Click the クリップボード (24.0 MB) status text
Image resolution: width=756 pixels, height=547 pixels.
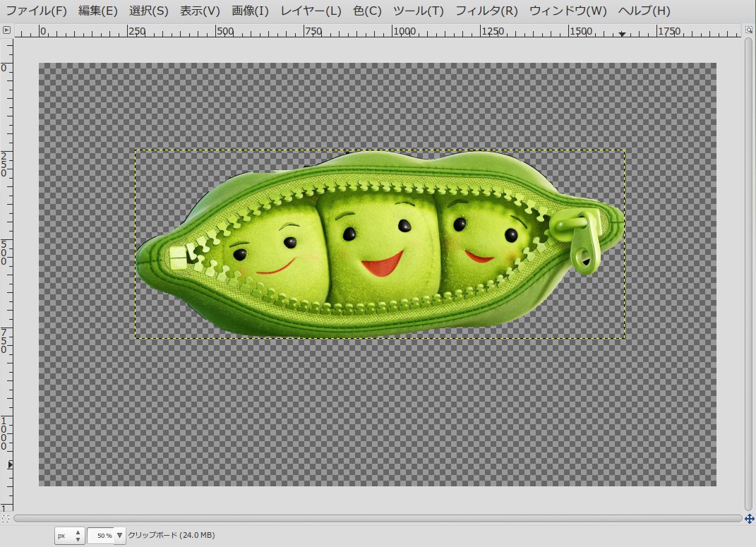click(x=172, y=535)
